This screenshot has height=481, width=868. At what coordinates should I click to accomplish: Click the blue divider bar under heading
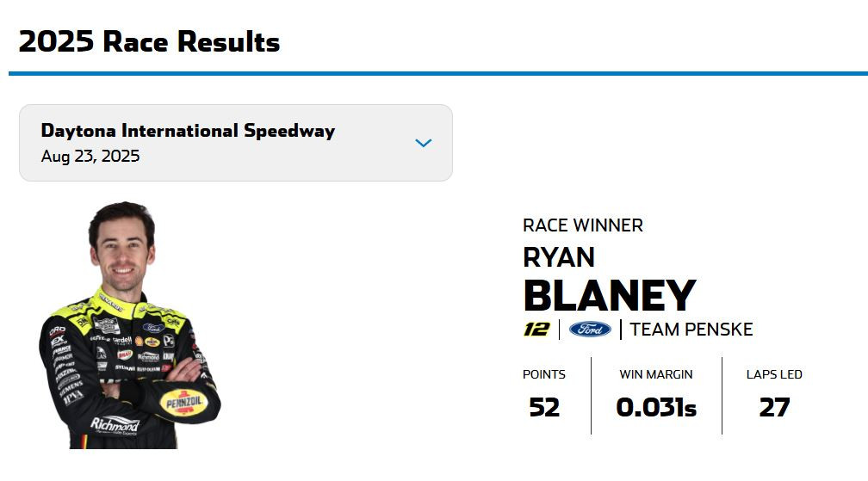[x=437, y=73]
